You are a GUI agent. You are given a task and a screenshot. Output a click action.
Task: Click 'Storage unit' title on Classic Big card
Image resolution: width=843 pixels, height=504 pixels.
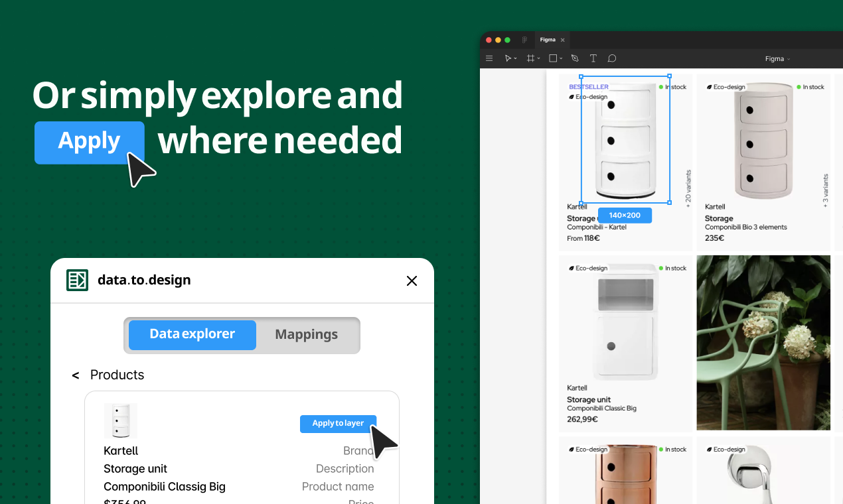pos(589,399)
